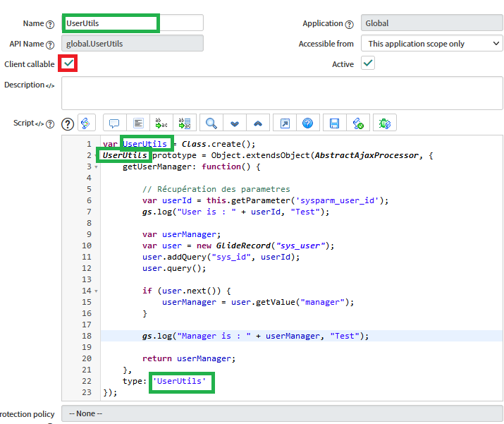Click 'user.query();' on line 12
504x424 pixels.
click(174, 268)
